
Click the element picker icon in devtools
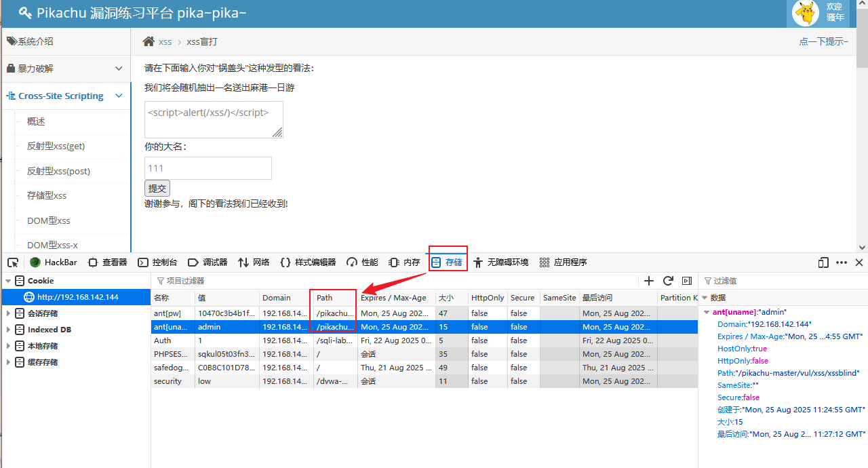[13, 262]
